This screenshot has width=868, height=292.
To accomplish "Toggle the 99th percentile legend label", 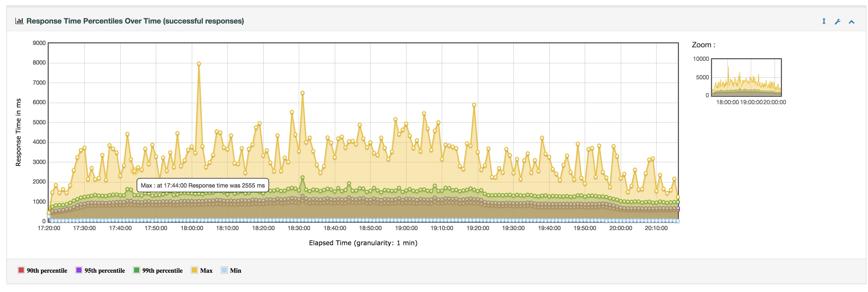I will [162, 271].
